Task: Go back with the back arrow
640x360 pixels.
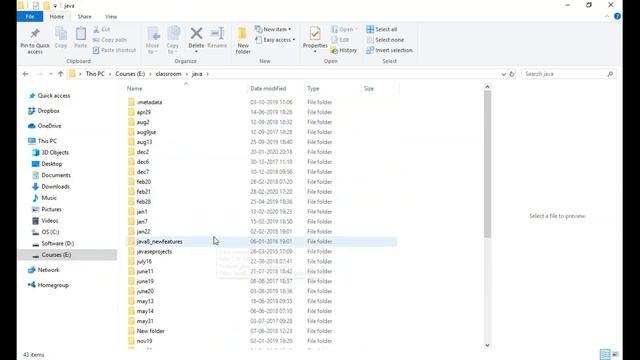Action: (x=26, y=74)
